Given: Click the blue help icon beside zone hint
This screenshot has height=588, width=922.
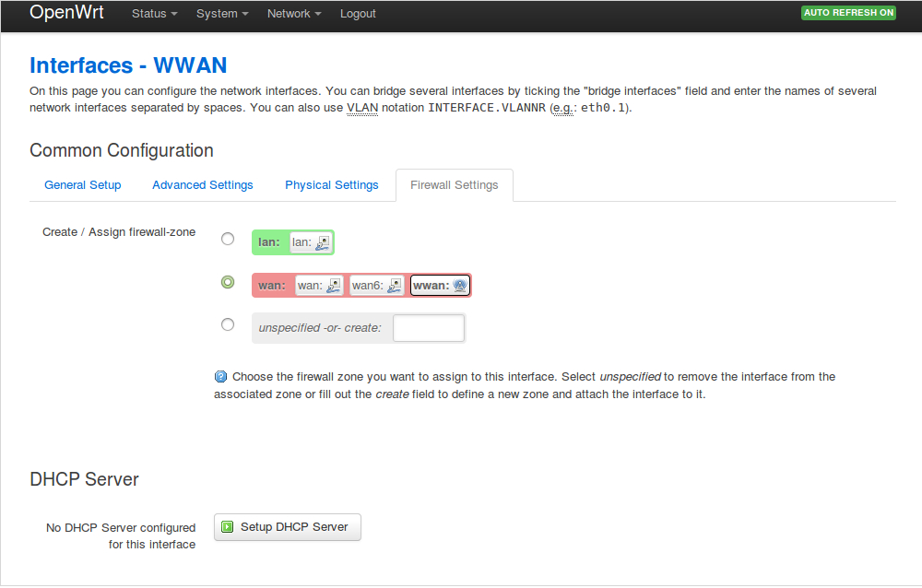Looking at the screenshot, I should click(220, 377).
